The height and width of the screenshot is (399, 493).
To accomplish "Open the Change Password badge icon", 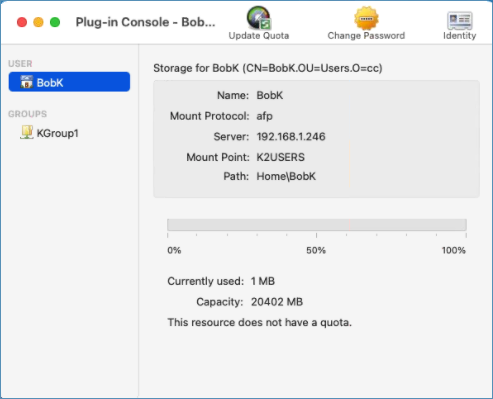I will click(366, 18).
